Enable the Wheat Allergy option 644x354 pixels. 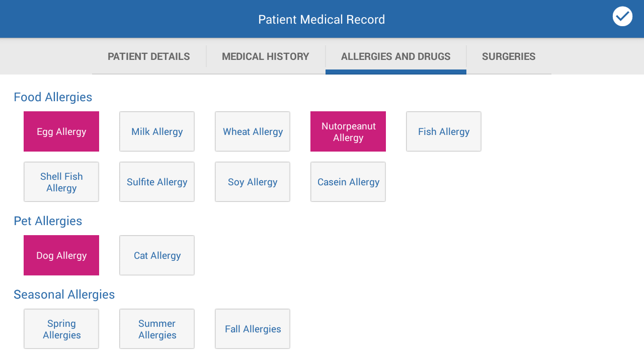[x=253, y=131]
